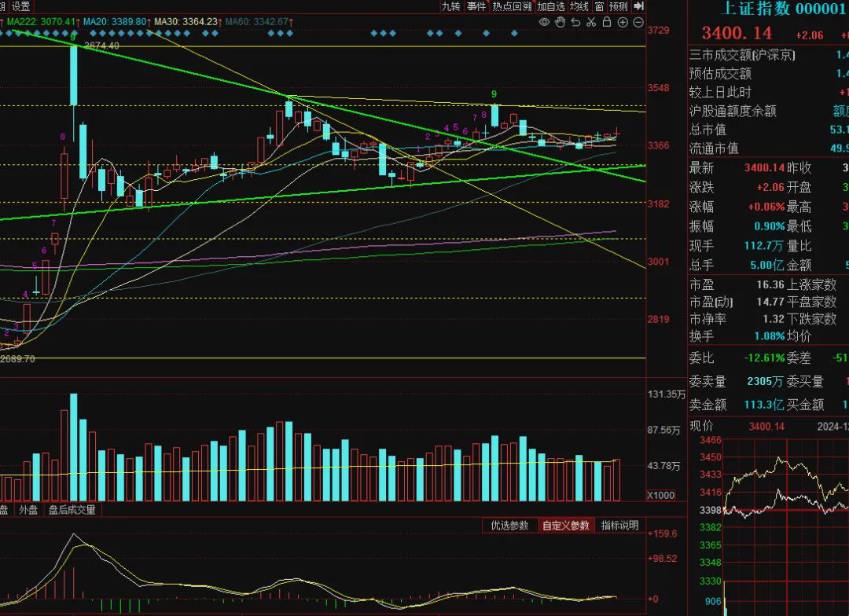Click the 预估成交额 row label
This screenshot has height=616, width=849.
[720, 74]
